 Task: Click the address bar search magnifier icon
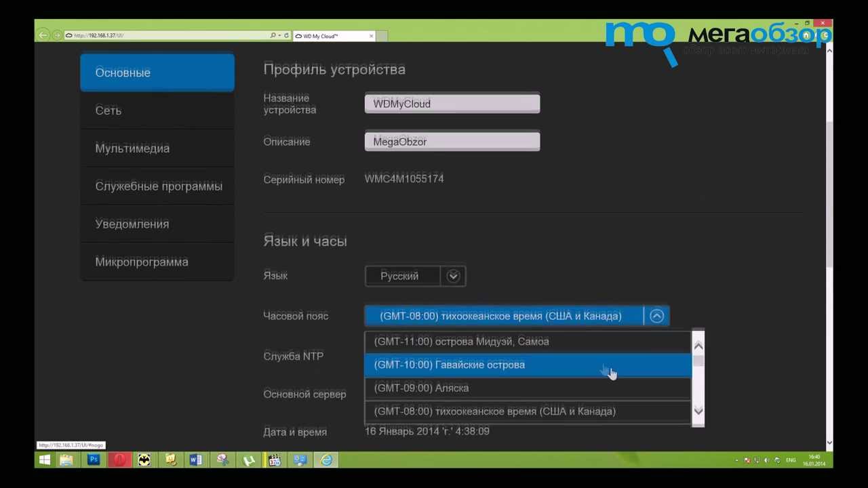coord(273,35)
